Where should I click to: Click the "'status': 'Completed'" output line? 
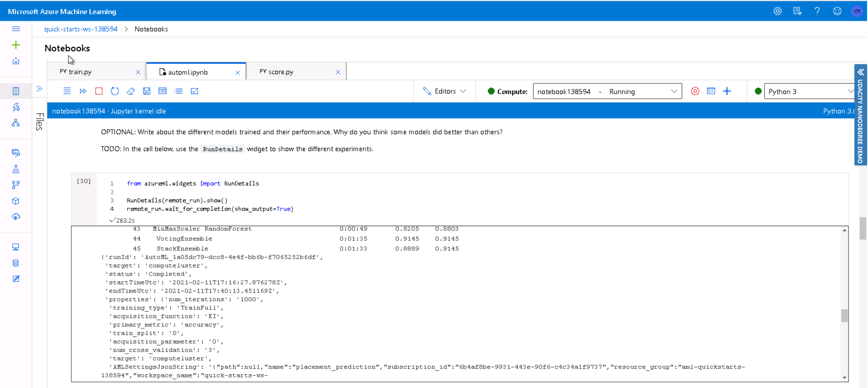(x=149, y=274)
